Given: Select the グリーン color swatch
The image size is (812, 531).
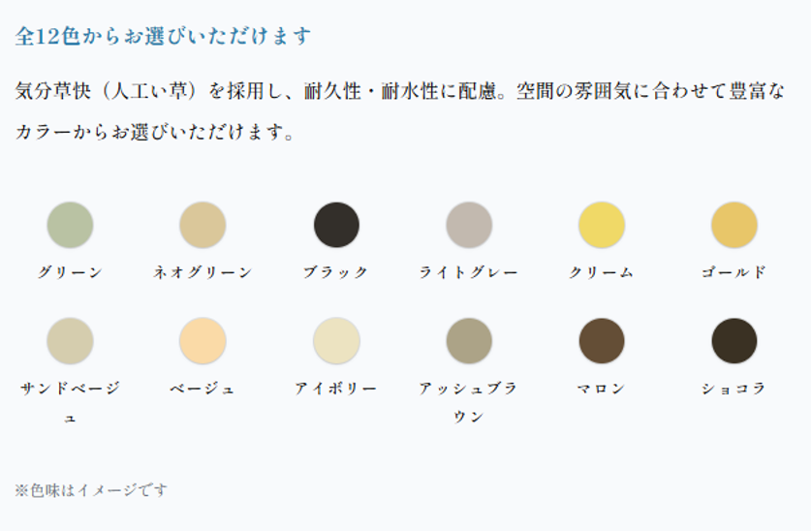Looking at the screenshot, I should 70,225.
